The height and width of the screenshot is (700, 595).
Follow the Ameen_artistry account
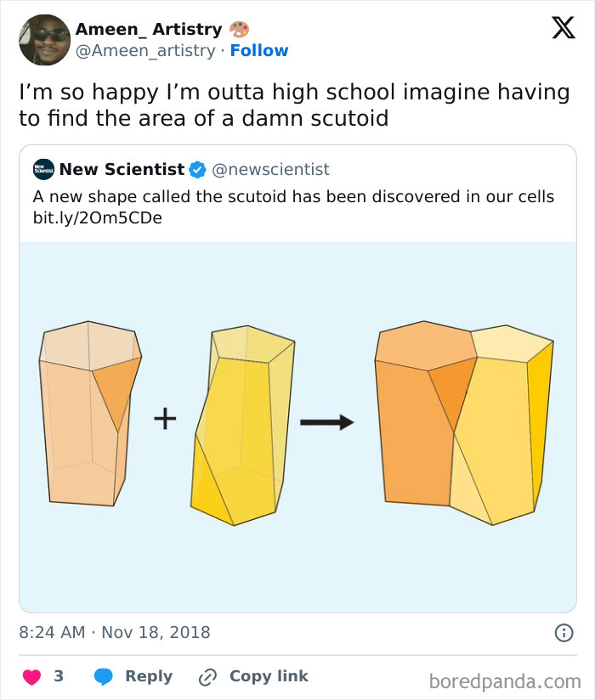pos(260,50)
